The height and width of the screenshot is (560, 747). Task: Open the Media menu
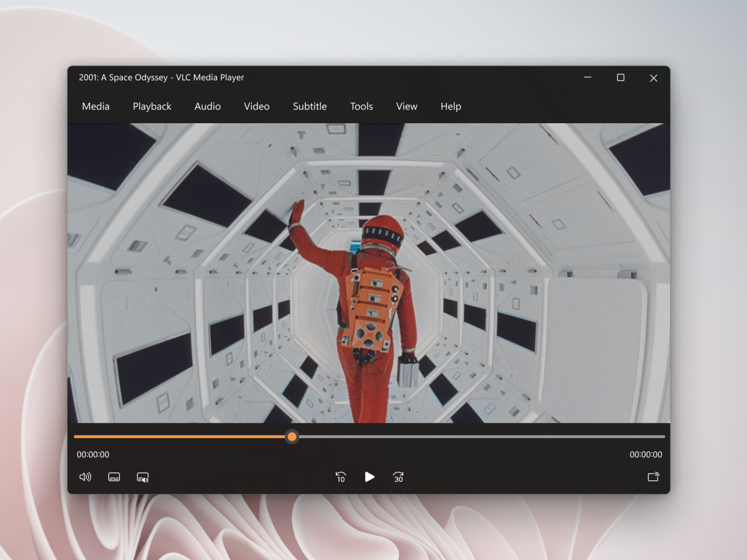(x=95, y=106)
